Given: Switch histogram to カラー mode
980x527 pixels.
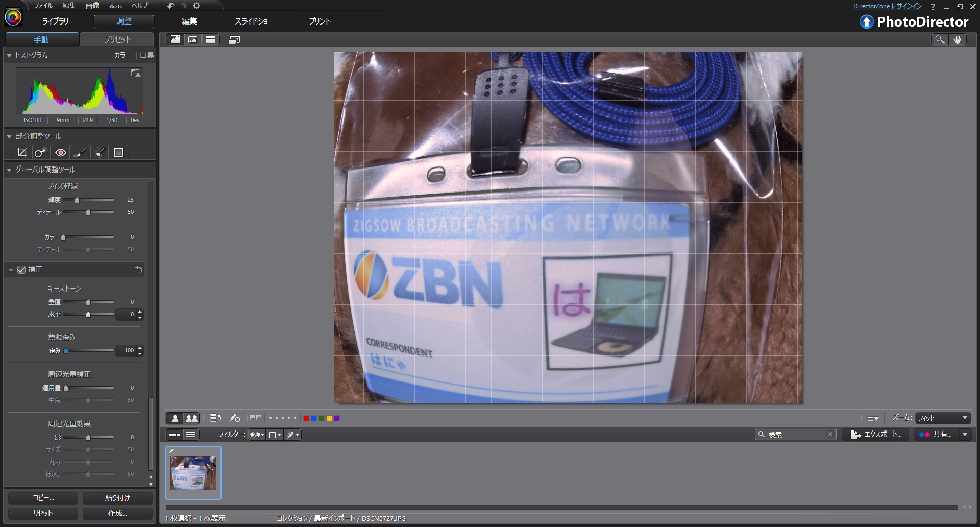Looking at the screenshot, I should point(122,55).
